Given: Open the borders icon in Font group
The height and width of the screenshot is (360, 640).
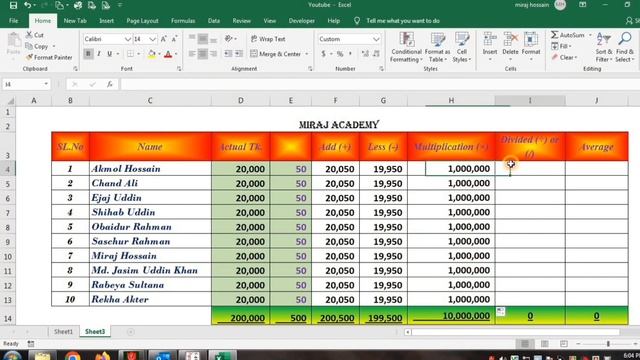Looking at the screenshot, I should click(130, 54).
